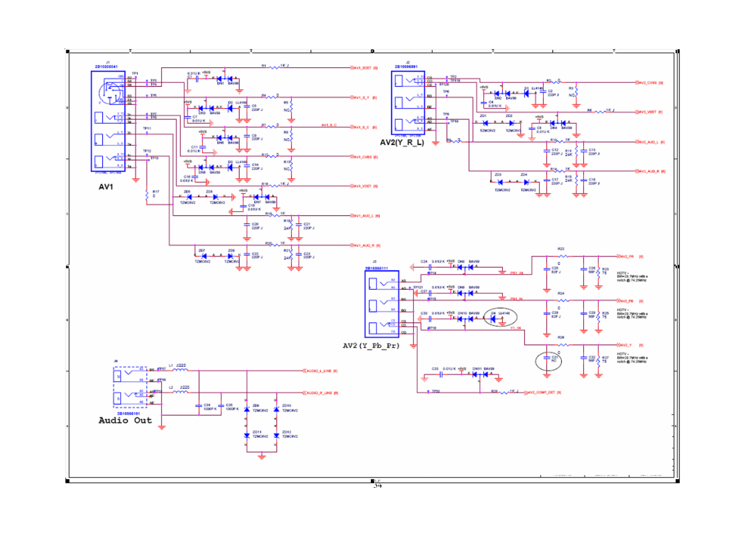Select the AV2_AUD_L net label
756x534 pixels.
click(649, 142)
